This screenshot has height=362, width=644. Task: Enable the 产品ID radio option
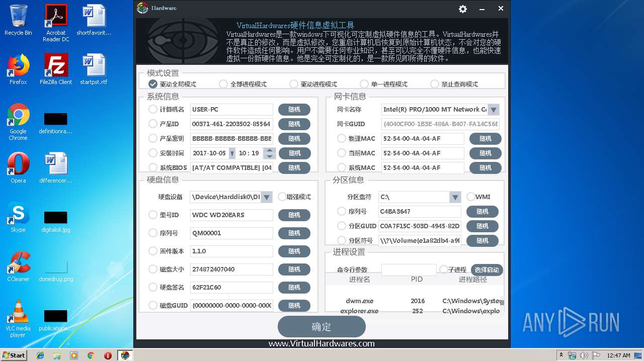point(152,124)
